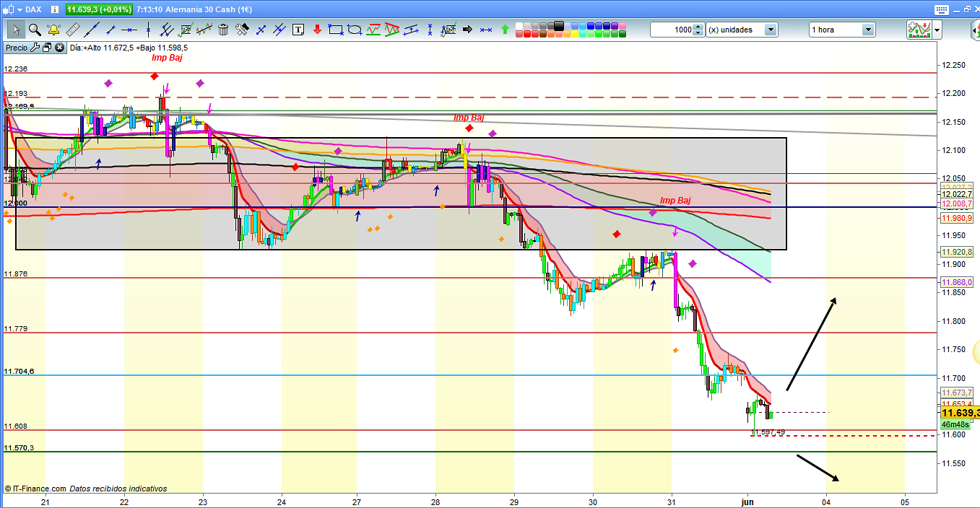Click the trash can delete objects icon
The image size is (980, 508).
coord(223,30)
